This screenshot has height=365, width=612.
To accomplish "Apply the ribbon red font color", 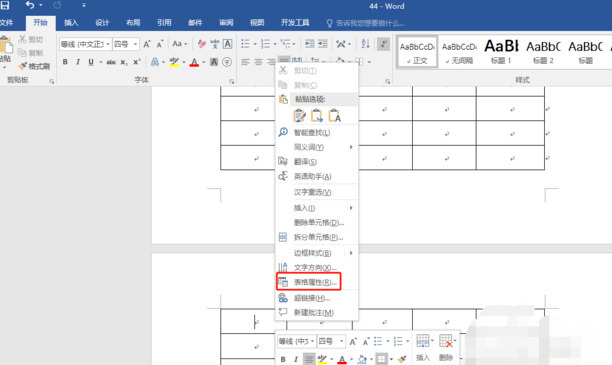I will 194,62.
